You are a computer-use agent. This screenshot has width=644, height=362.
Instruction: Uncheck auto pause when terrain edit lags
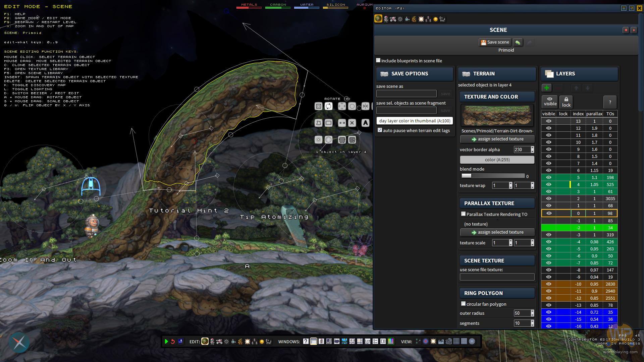pyautogui.click(x=380, y=130)
